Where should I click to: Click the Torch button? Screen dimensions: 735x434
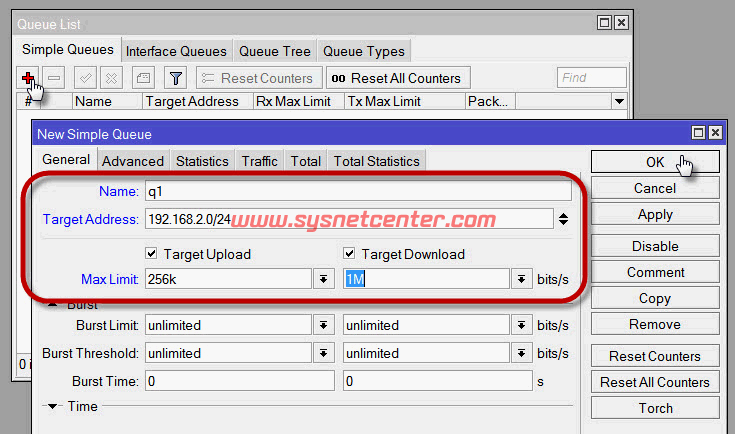pos(655,408)
